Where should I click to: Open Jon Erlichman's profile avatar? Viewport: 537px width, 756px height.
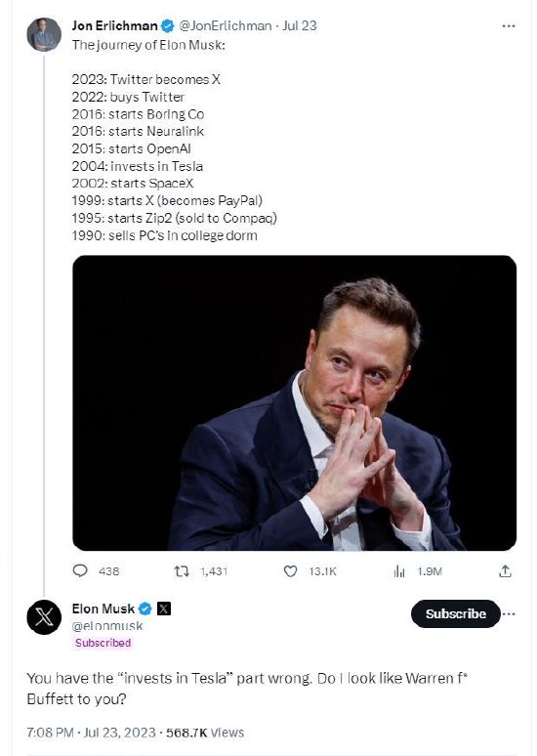(x=44, y=34)
